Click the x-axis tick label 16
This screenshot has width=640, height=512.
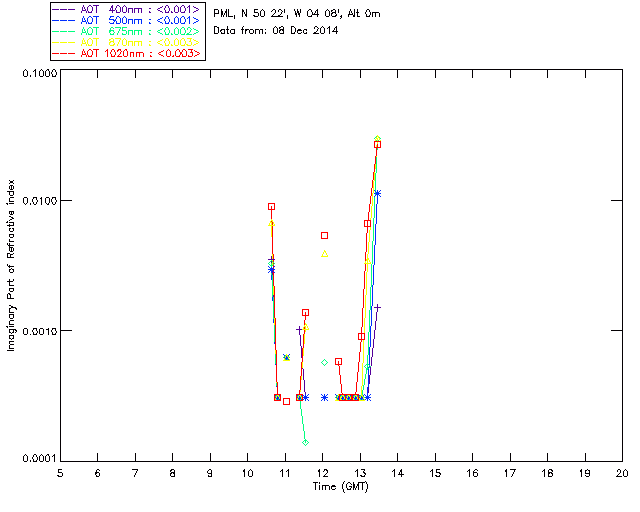472,473
